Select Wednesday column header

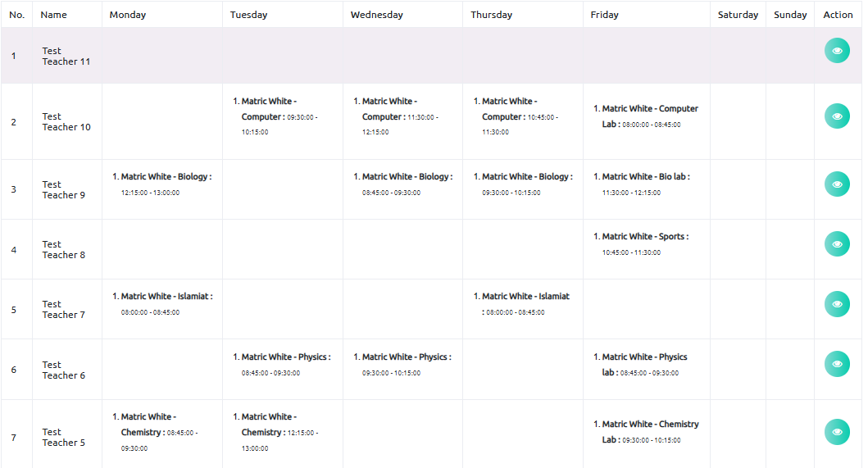[x=377, y=15]
